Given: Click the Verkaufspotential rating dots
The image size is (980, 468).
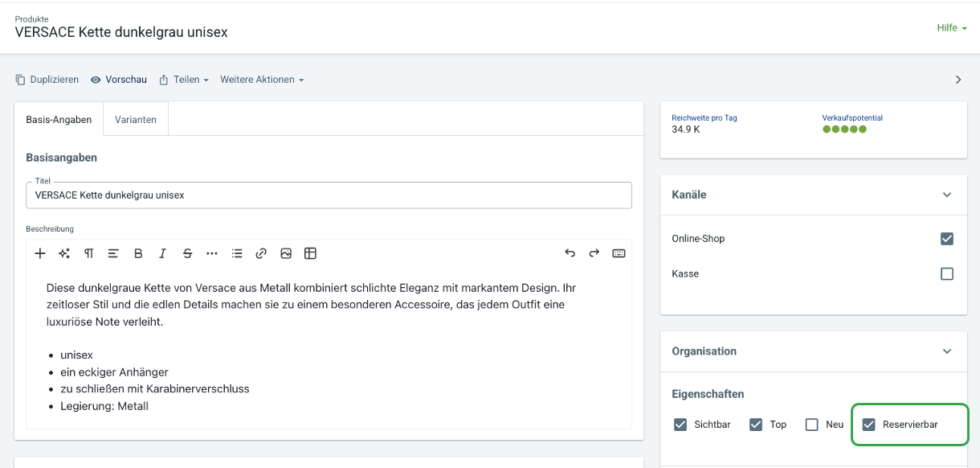Looking at the screenshot, I should click(845, 129).
